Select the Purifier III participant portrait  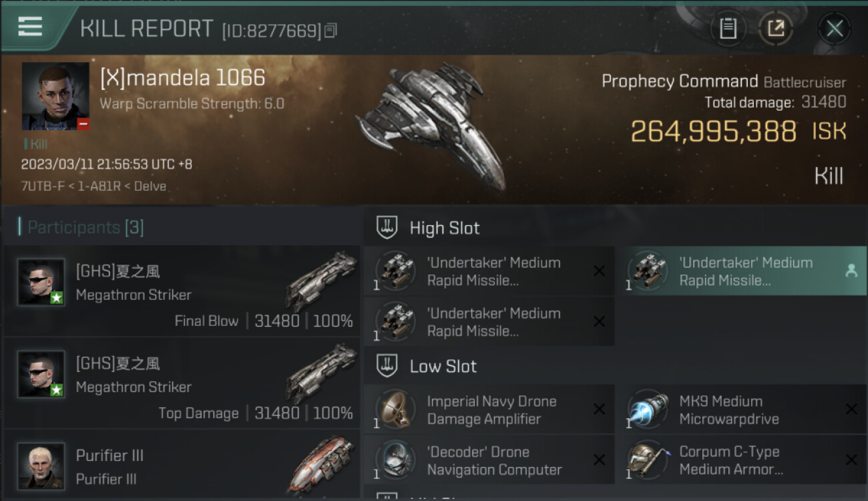point(41,466)
